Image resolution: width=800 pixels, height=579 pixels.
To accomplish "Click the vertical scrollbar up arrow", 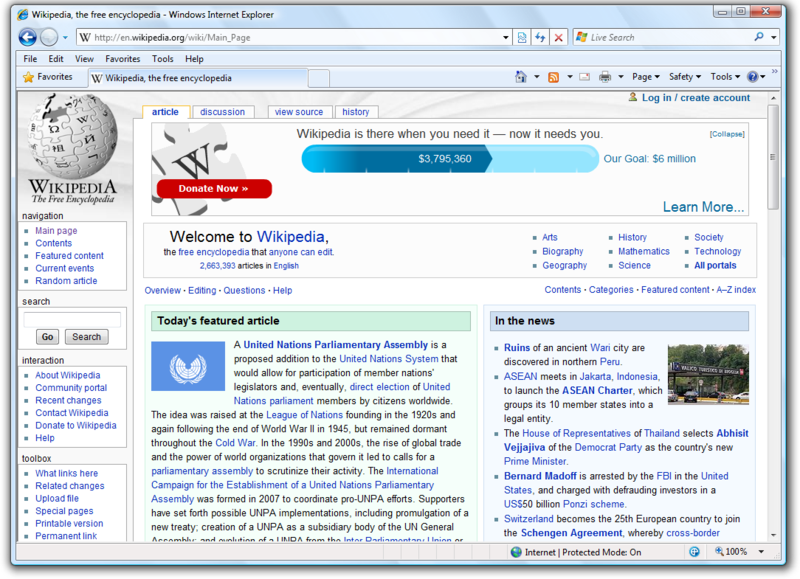I will (x=773, y=97).
